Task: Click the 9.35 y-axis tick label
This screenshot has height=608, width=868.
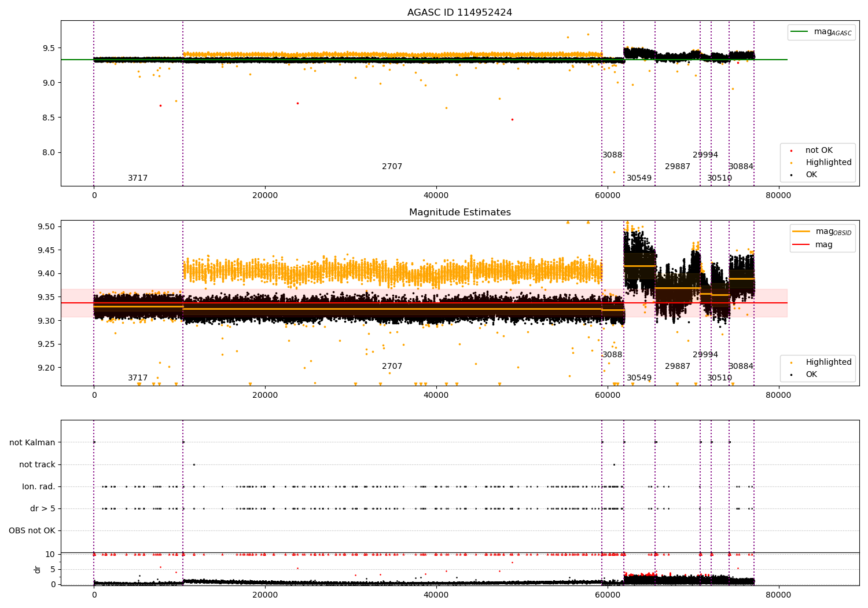Action: 46,297
